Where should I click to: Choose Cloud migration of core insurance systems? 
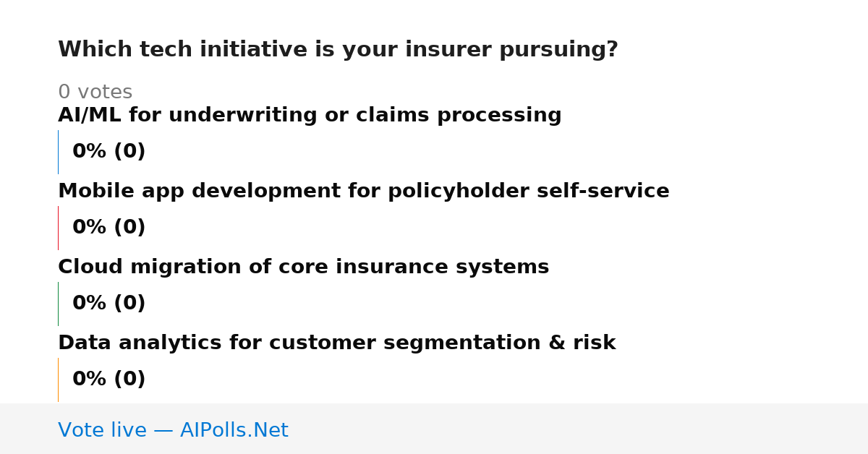point(304,267)
